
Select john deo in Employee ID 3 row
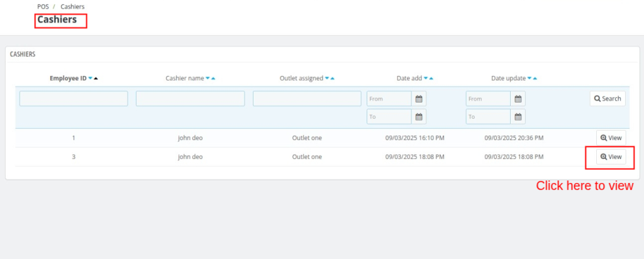coord(190,157)
